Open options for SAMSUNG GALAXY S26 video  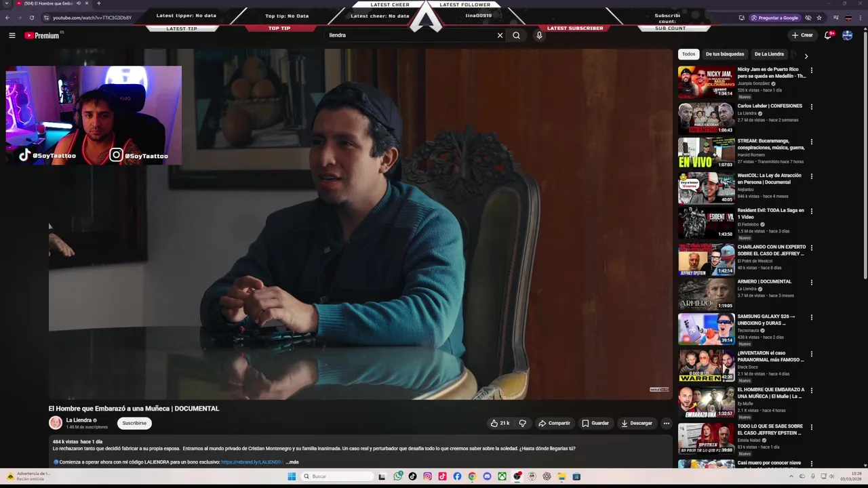pyautogui.click(x=811, y=318)
